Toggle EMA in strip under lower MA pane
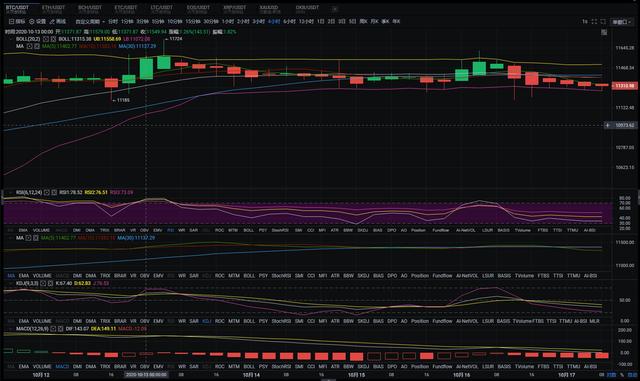This screenshot has height=381, width=640. [24, 276]
